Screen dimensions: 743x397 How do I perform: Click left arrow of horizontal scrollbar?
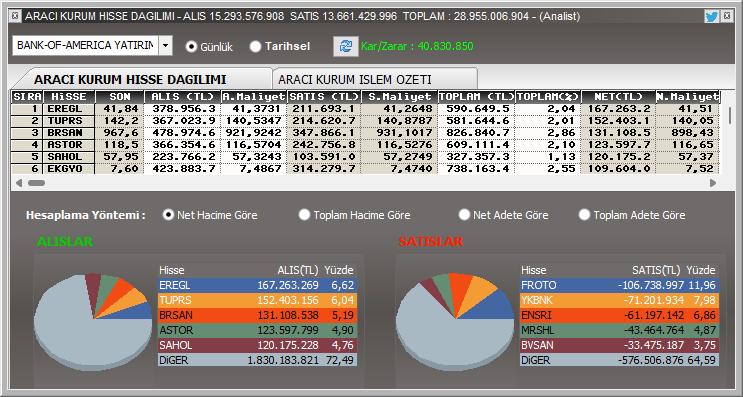point(19,183)
